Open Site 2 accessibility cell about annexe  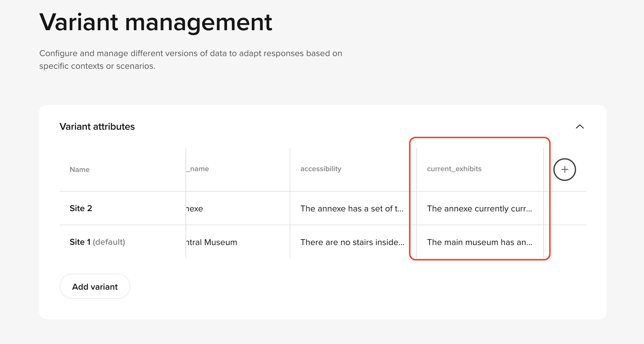pos(352,209)
